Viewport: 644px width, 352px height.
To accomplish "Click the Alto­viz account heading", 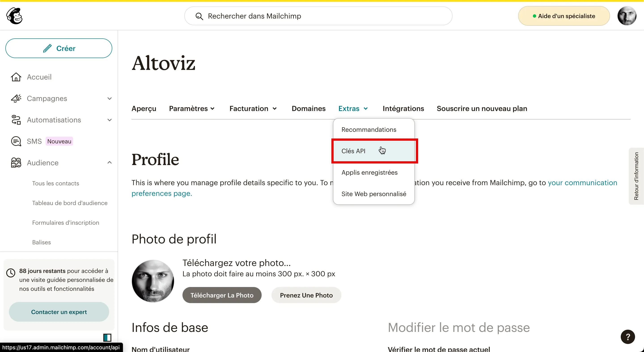I will [163, 63].
